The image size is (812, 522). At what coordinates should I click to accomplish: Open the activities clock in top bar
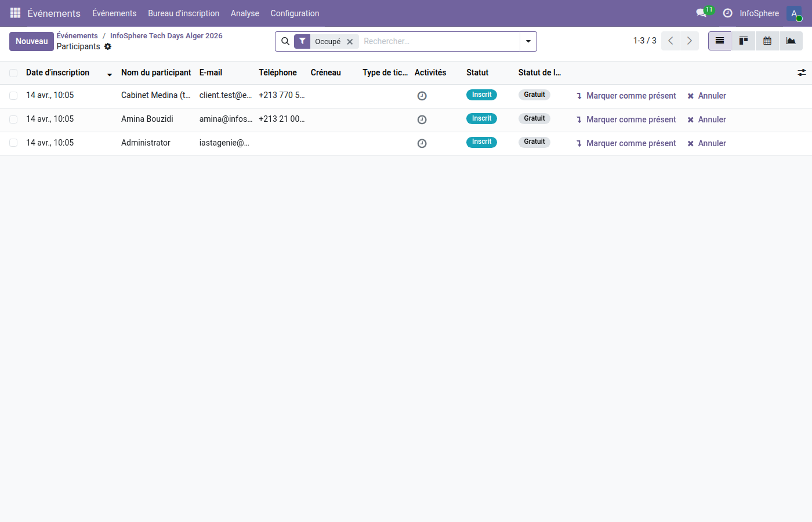point(727,13)
